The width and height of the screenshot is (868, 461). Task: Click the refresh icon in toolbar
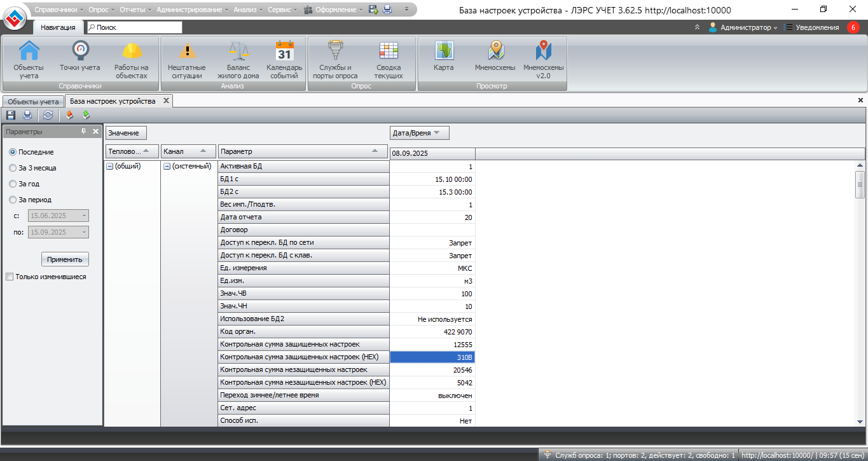48,115
